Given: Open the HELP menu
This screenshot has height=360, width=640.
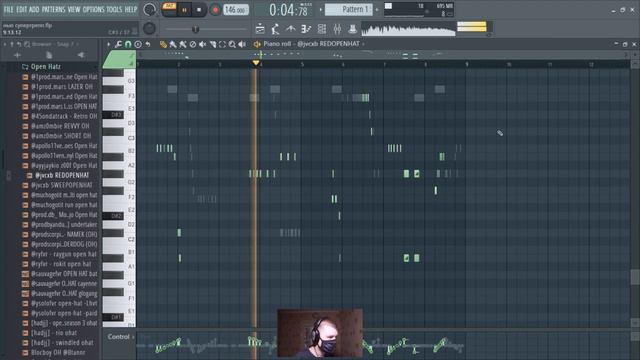Looking at the screenshot, I should [x=131, y=9].
